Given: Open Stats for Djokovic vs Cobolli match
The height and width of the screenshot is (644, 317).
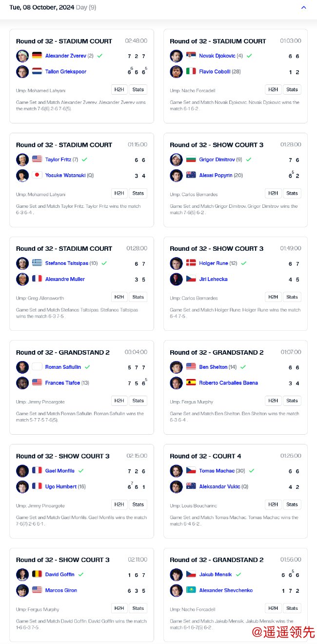Looking at the screenshot, I should [x=292, y=90].
